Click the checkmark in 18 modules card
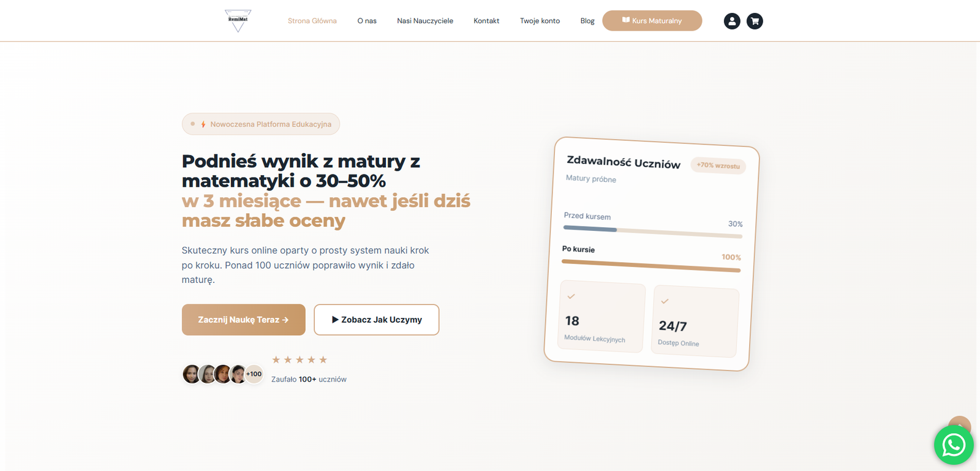 571,296
